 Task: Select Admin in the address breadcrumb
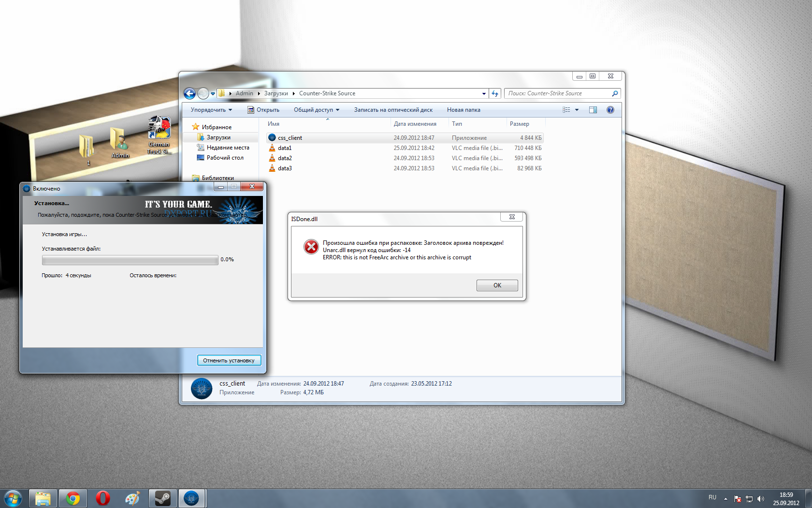[245, 93]
